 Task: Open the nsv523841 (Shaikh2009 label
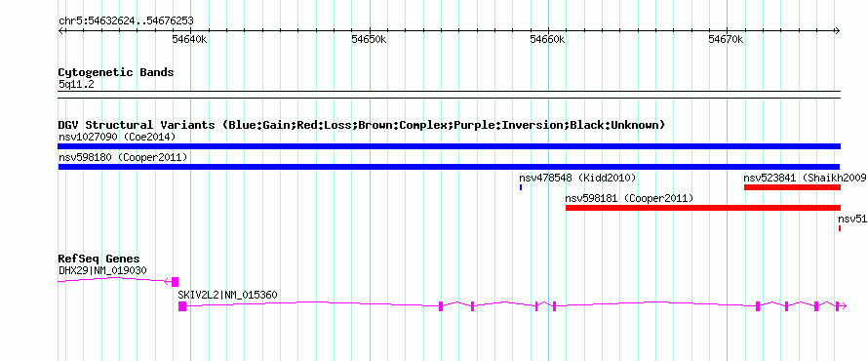coord(806,178)
